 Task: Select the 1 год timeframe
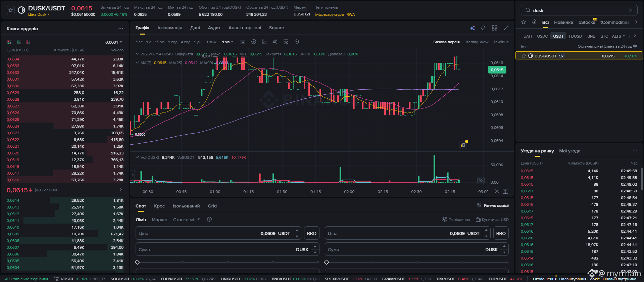(x=172, y=42)
